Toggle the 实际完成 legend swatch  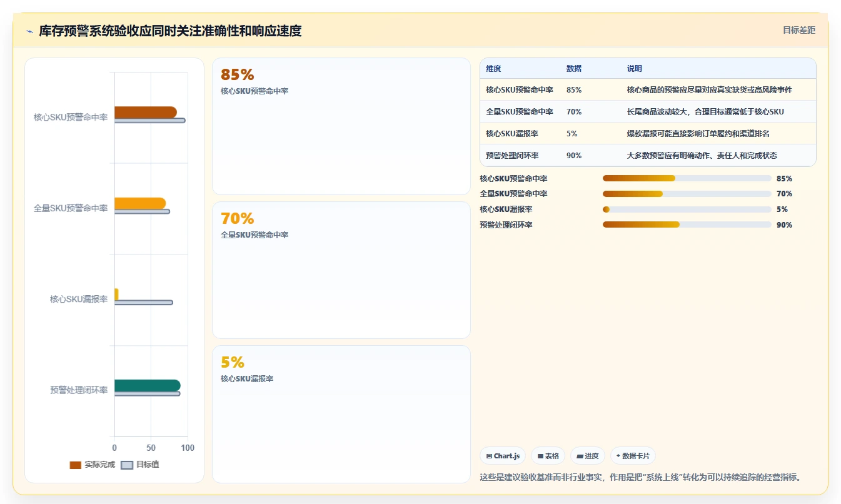[x=76, y=465]
